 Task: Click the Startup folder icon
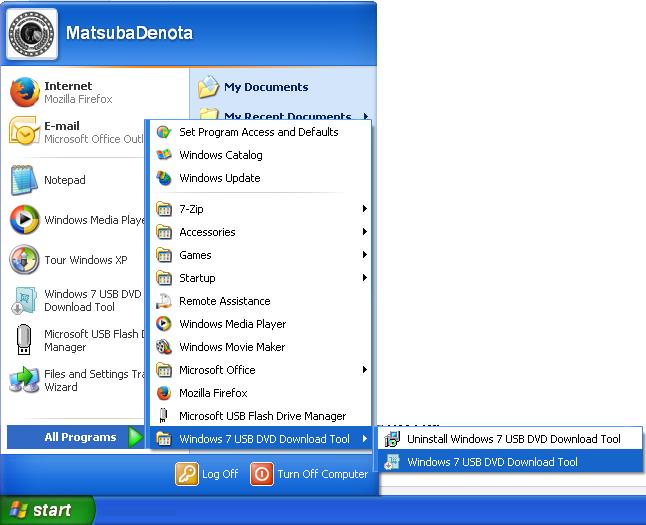[x=164, y=278]
